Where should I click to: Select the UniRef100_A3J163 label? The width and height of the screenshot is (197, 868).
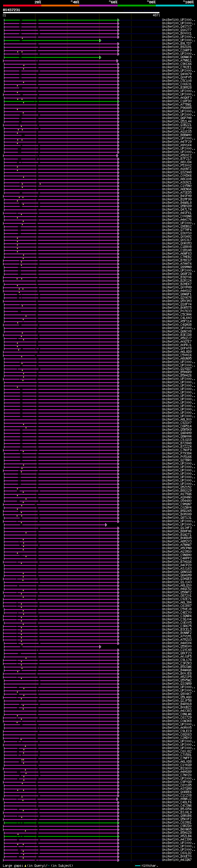pos(177,569)
